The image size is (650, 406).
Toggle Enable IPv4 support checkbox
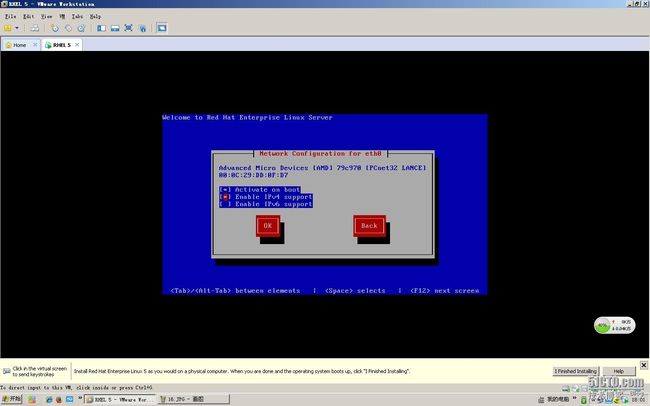(x=266, y=197)
